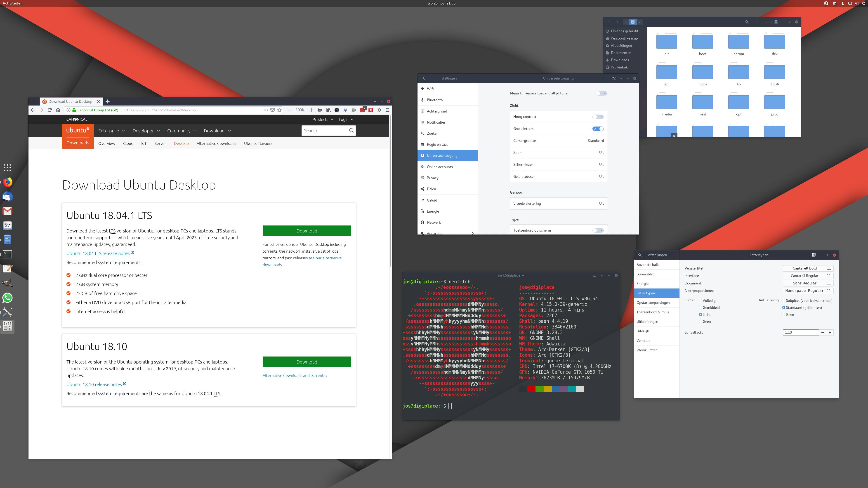868x488 pixels.
Task: Search icon in Afstellingen tweaks window
Action: click(640, 255)
